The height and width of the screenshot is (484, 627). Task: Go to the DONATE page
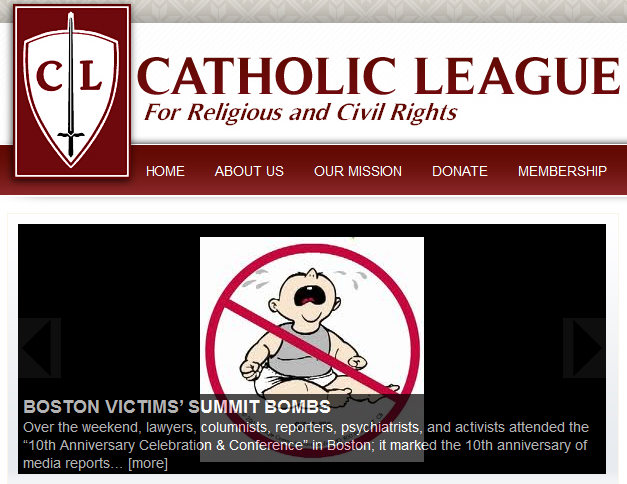(460, 171)
